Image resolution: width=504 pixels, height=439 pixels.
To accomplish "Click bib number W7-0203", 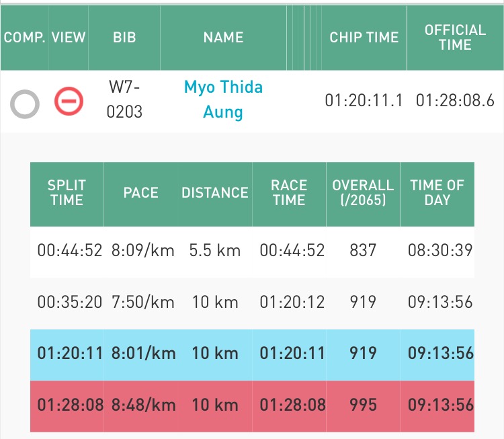I will (x=124, y=99).
